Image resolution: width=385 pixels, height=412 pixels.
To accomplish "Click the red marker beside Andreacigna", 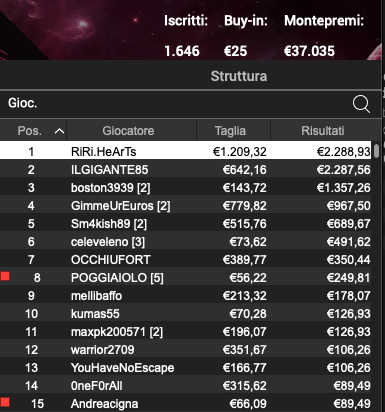I will [5, 402].
